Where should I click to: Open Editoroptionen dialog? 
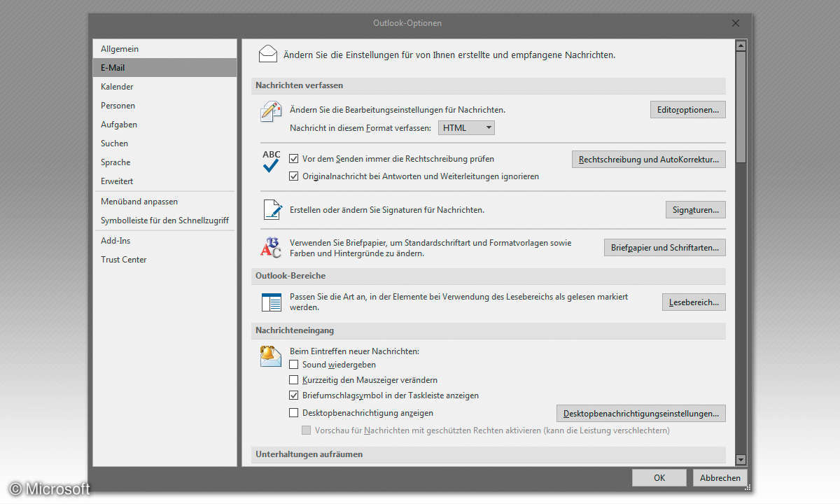pos(687,110)
